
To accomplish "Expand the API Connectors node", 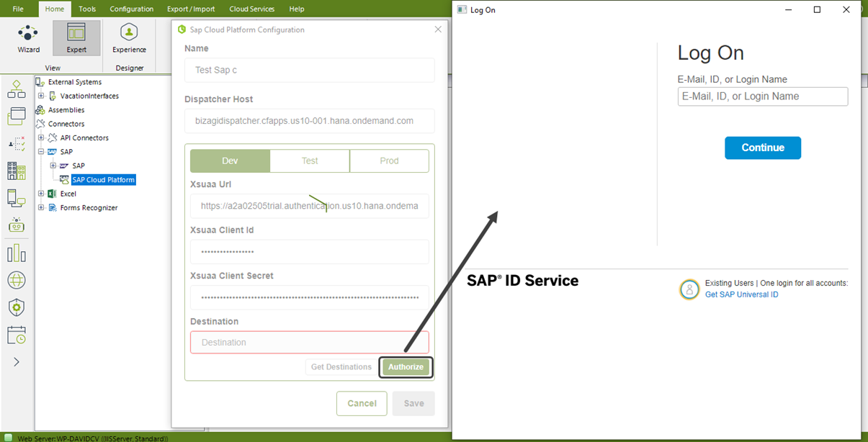I will tap(41, 137).
